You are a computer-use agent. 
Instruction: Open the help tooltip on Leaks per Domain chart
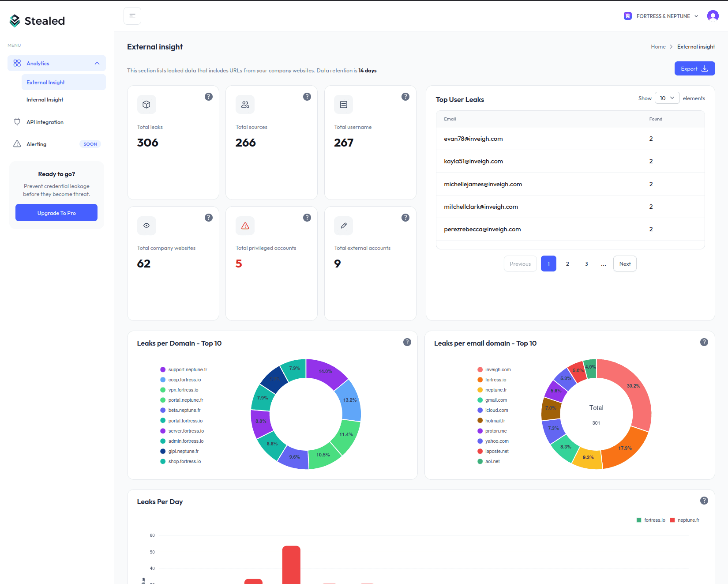point(407,342)
